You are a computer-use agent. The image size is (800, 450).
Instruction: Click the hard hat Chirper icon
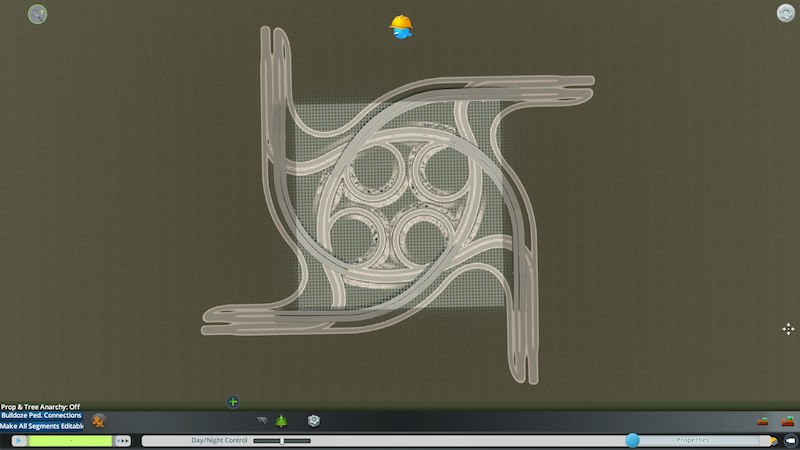pyautogui.click(x=401, y=27)
